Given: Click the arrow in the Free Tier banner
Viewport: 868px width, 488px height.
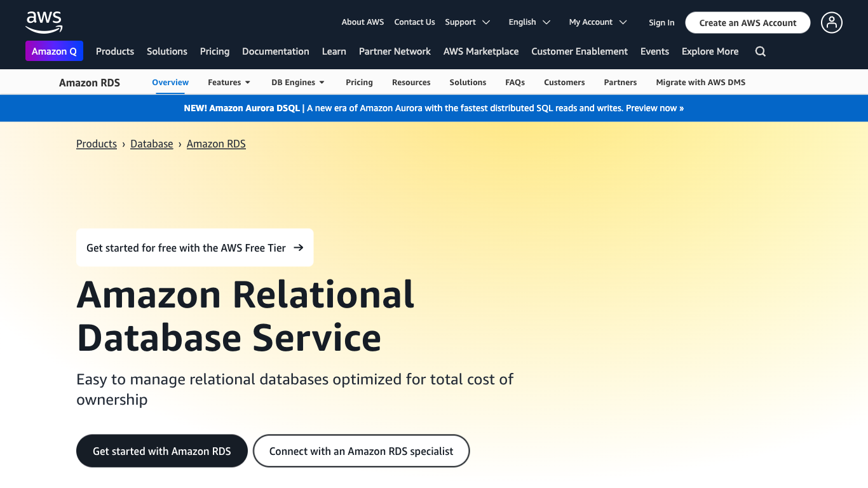Looking at the screenshot, I should tap(298, 248).
